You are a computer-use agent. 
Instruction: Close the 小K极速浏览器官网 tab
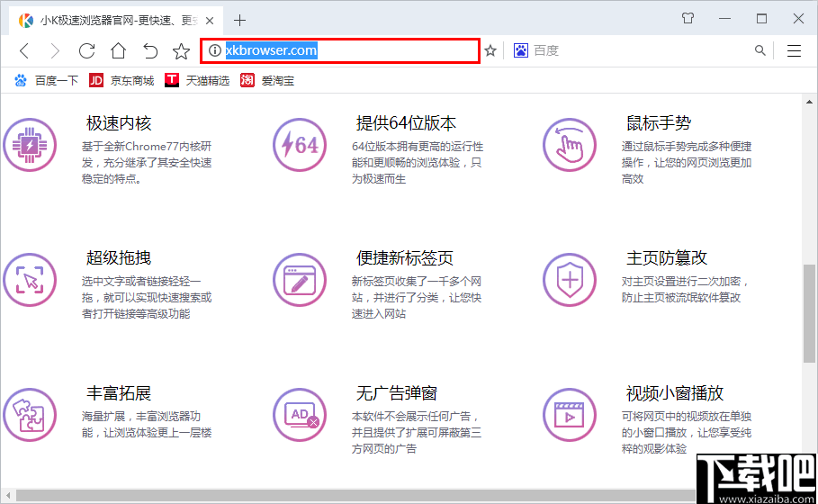pos(210,21)
